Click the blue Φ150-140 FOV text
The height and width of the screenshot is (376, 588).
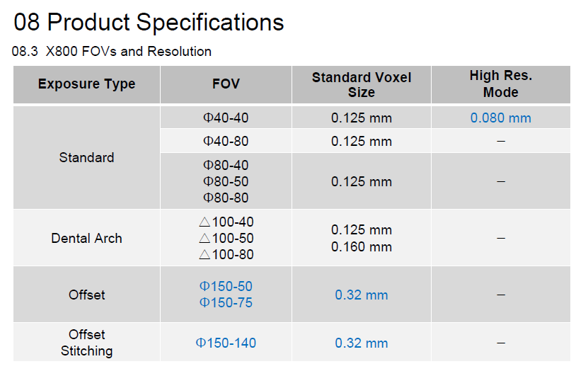(x=226, y=343)
